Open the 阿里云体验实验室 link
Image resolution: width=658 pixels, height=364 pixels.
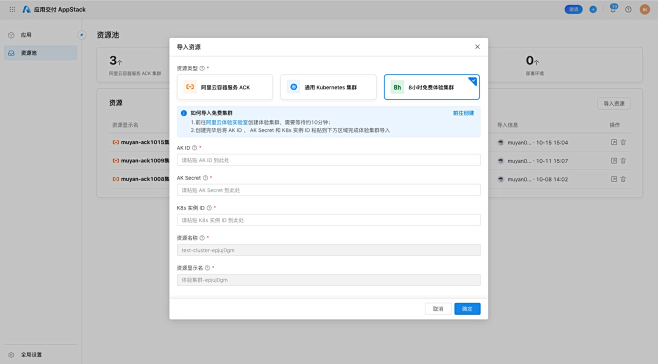coord(227,122)
